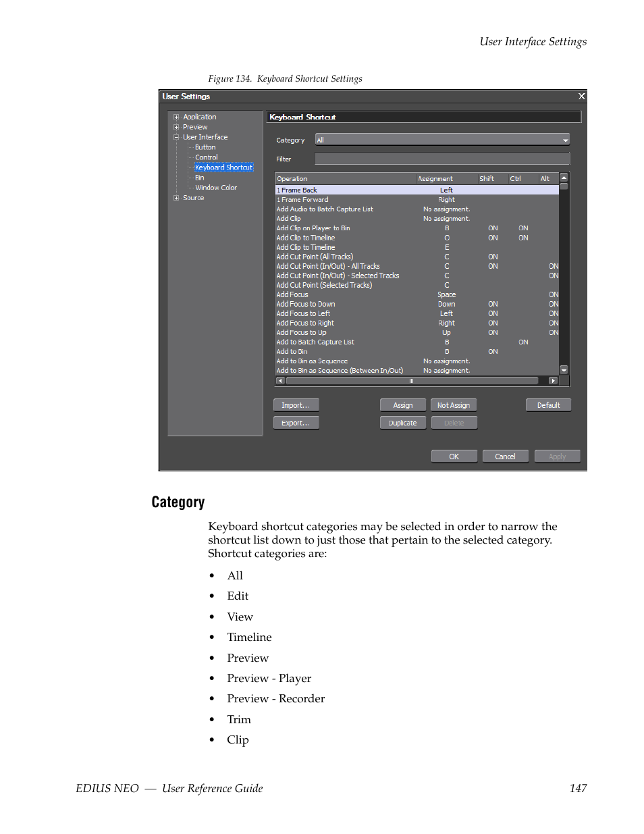The image size is (644, 834).
Task: Select the 'Add Focus' row
Action: point(417,294)
